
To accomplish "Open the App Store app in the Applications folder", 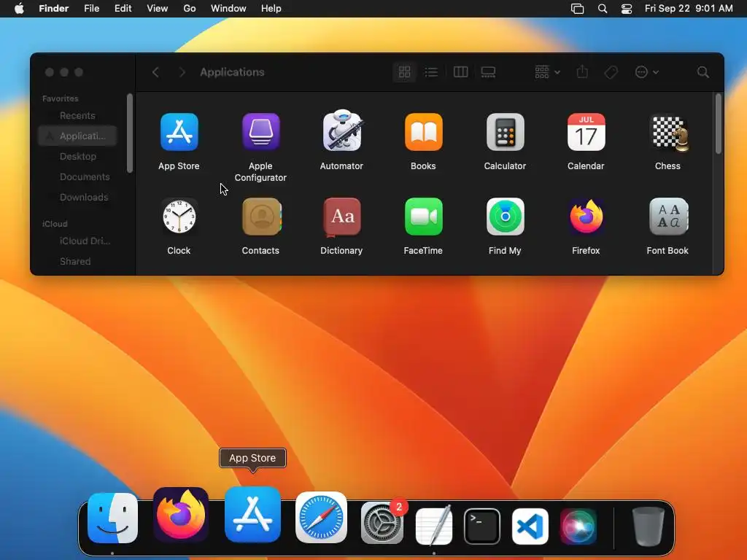I will (179, 132).
